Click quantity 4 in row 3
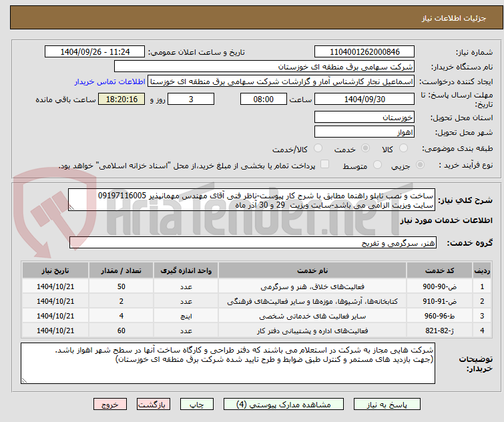Screen dimensions: 504x422 121,316
